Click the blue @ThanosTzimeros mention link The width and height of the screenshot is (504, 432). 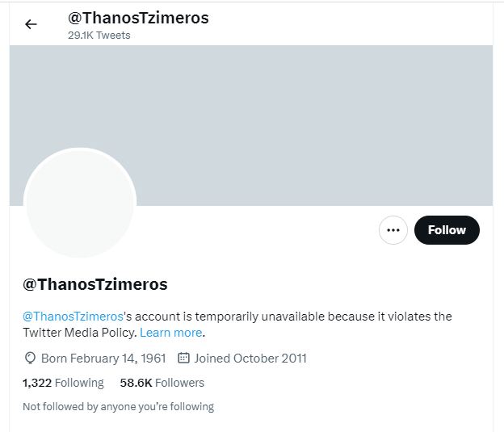(x=73, y=317)
